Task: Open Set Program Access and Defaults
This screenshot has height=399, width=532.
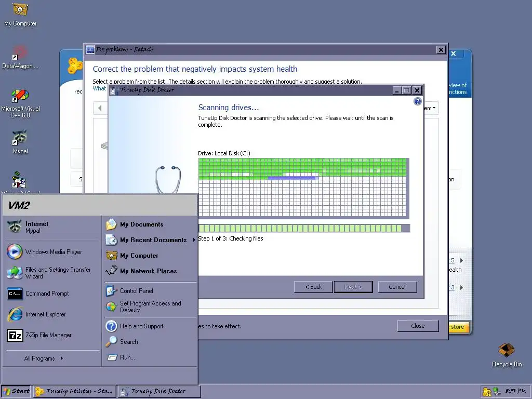Action: tap(150, 307)
